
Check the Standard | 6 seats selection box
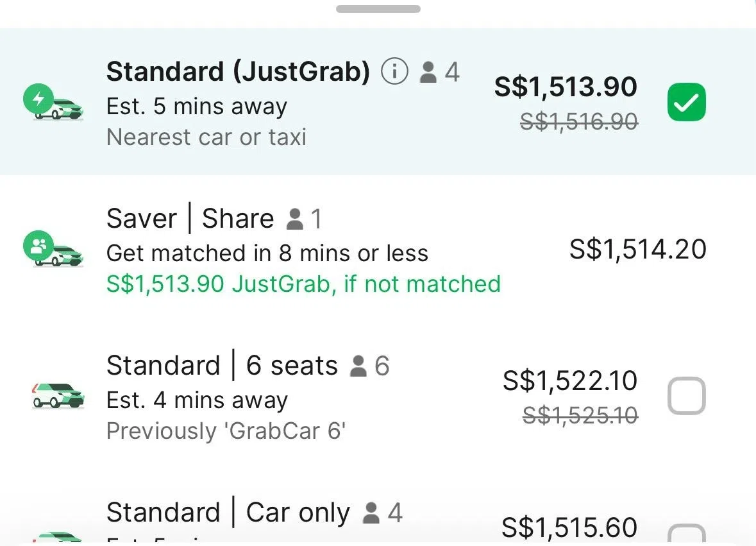coord(687,396)
